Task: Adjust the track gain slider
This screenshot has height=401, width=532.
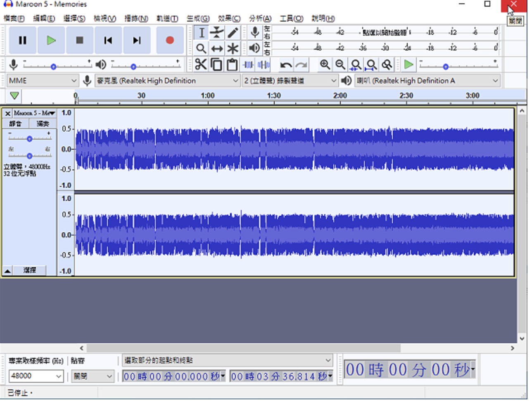Action: pos(29,139)
